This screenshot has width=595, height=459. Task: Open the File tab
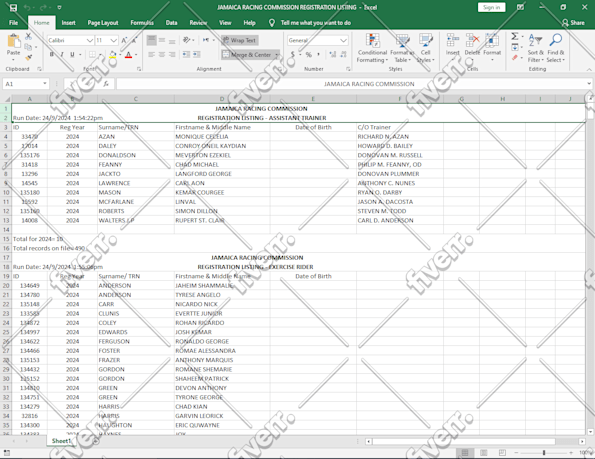pos(13,23)
